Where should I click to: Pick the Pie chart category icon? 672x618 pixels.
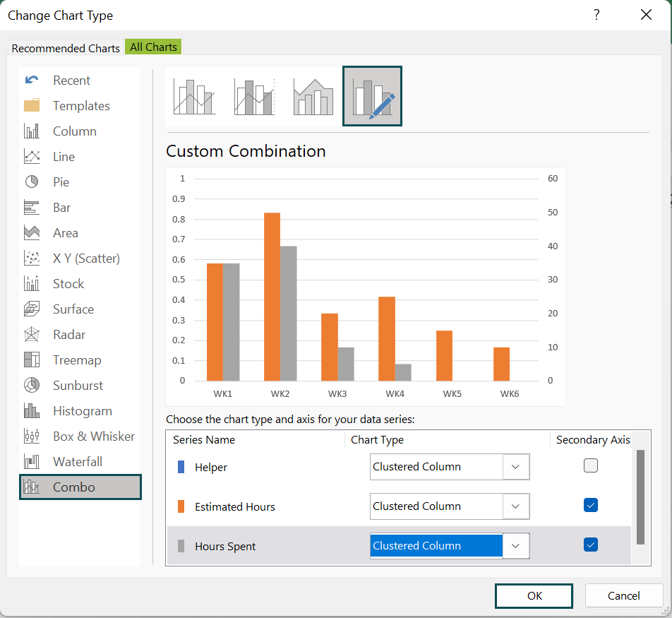pos(32,182)
